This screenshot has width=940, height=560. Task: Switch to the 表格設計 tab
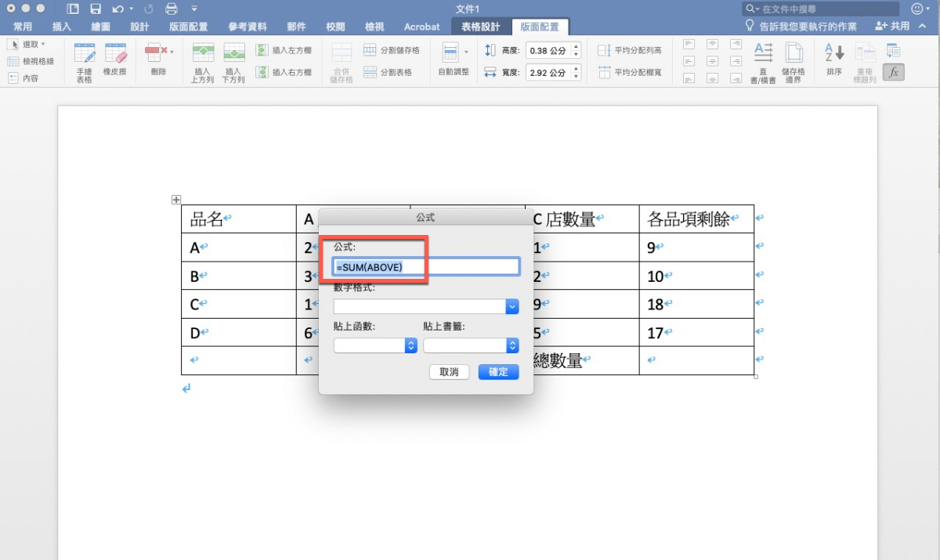pyautogui.click(x=480, y=27)
